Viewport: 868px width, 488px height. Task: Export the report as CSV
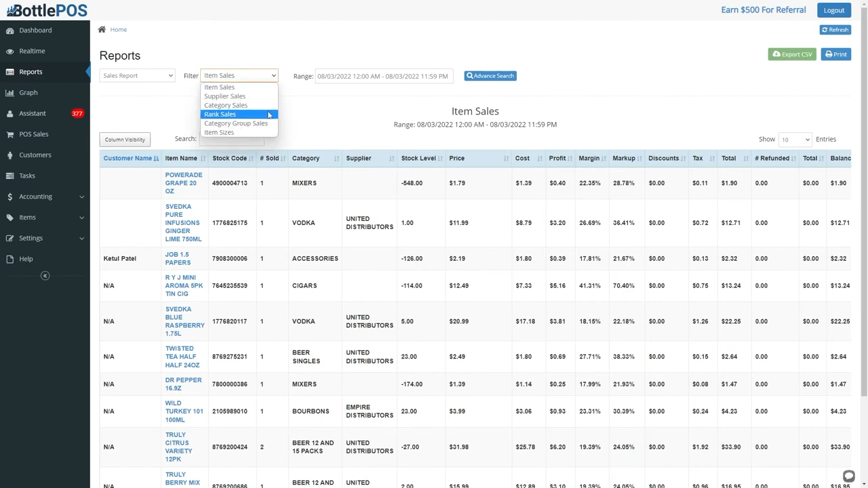pyautogui.click(x=792, y=54)
